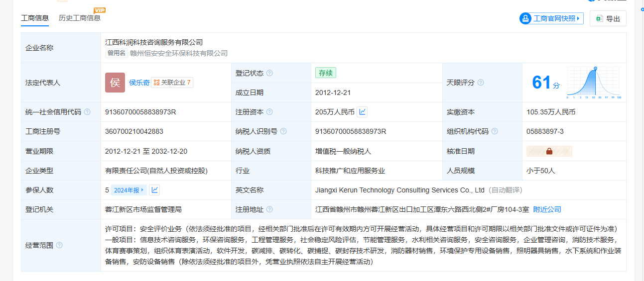644x281 pixels.
Task: Open legal representative 侯乐奇 link
Action: coord(139,83)
